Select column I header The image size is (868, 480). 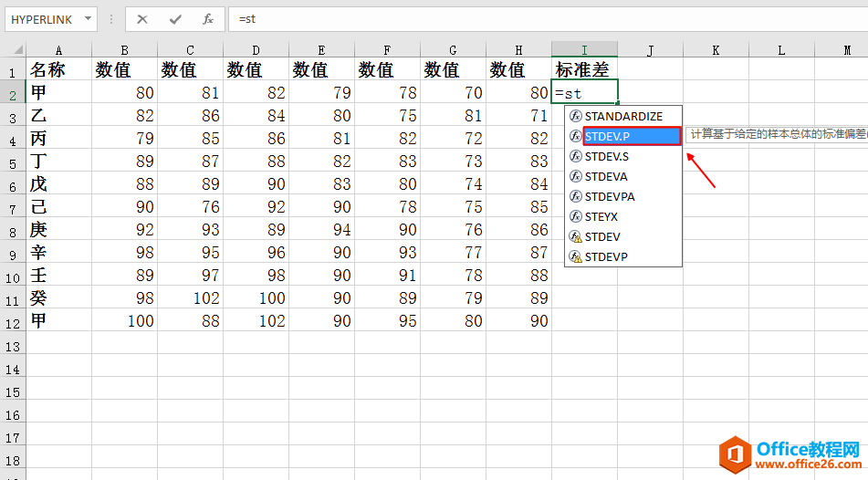coord(584,50)
